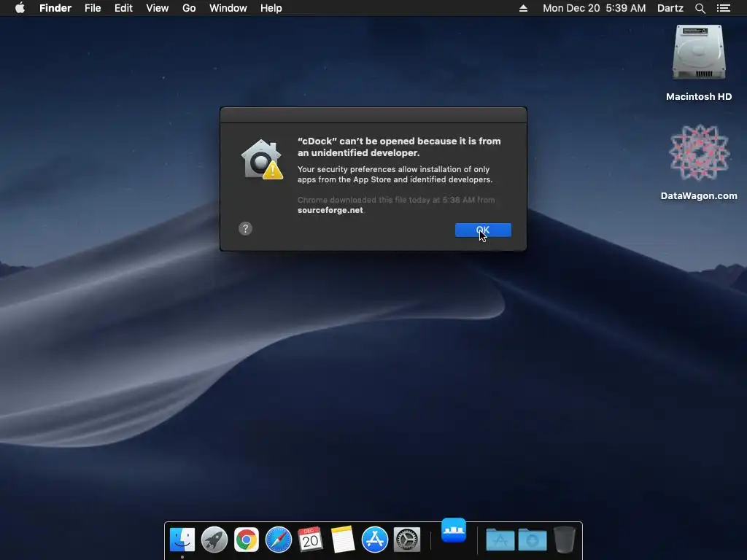Open the Window menu
The image size is (747, 560).
pyautogui.click(x=228, y=8)
